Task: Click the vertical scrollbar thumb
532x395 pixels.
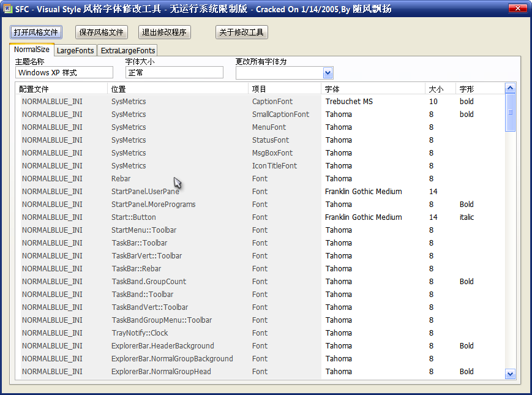Action: pyautogui.click(x=511, y=112)
